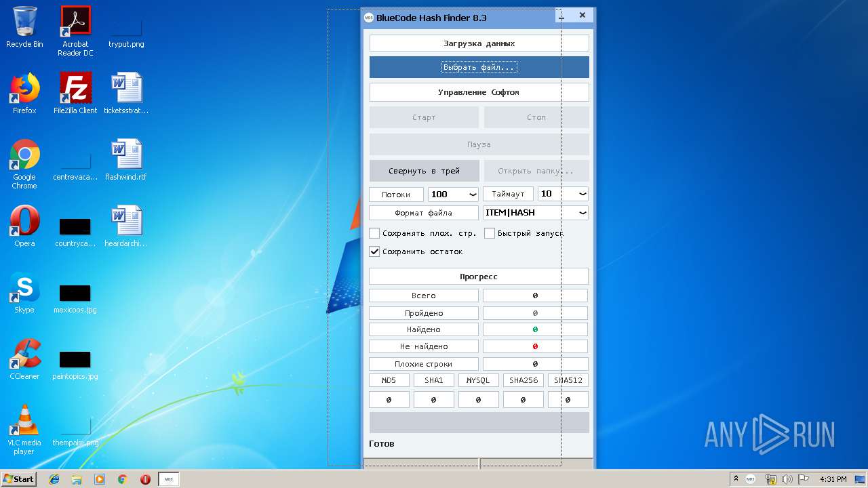Image resolution: width=868 pixels, height=488 pixels.
Task: Click the Пауза button
Action: pos(479,144)
